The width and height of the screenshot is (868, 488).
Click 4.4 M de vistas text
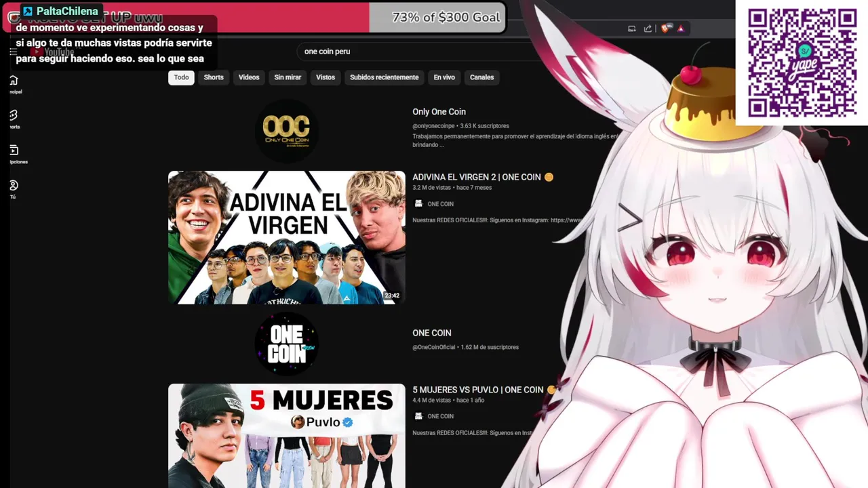pos(431,401)
